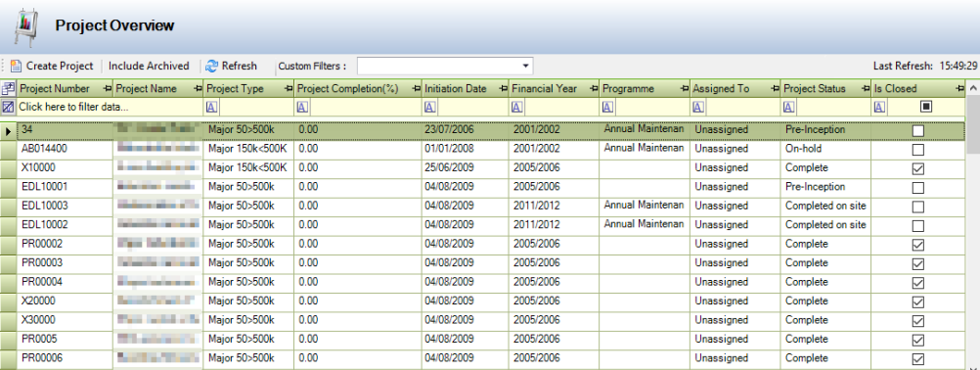Toggle the Is Closed filter row checkbox
980x370 pixels.
point(926,107)
